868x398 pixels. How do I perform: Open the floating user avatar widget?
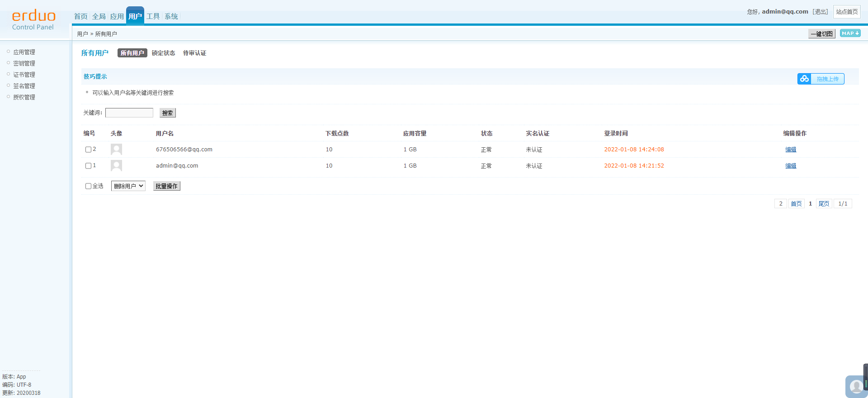coord(855,386)
